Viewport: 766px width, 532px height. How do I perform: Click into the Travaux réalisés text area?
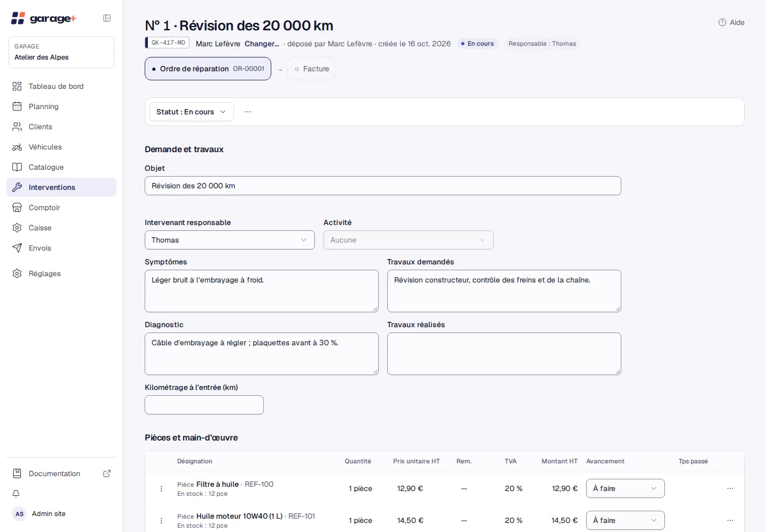[x=504, y=354]
